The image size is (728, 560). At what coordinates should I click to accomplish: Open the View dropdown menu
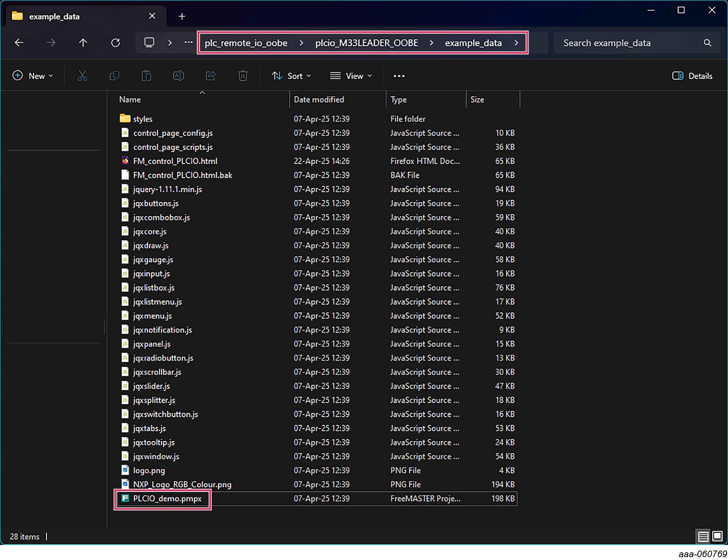pos(351,76)
